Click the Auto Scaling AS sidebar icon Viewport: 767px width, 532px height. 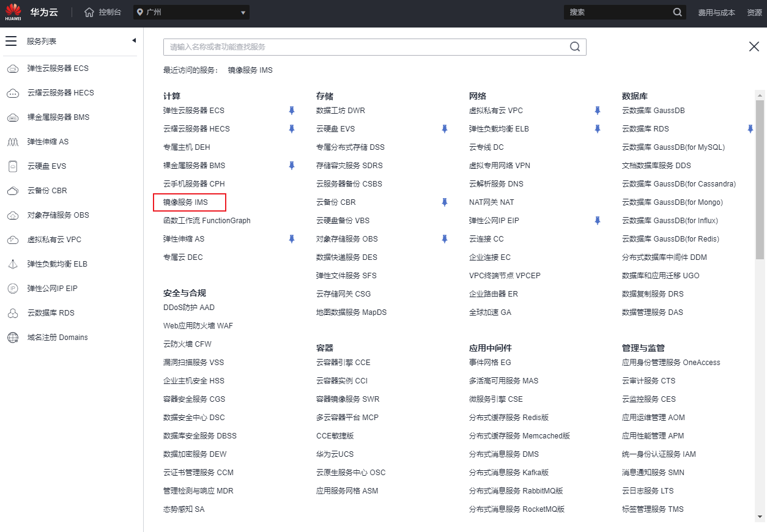tap(13, 142)
